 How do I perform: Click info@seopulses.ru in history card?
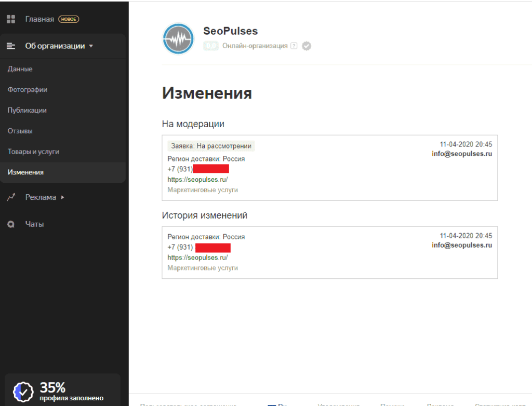coord(462,245)
